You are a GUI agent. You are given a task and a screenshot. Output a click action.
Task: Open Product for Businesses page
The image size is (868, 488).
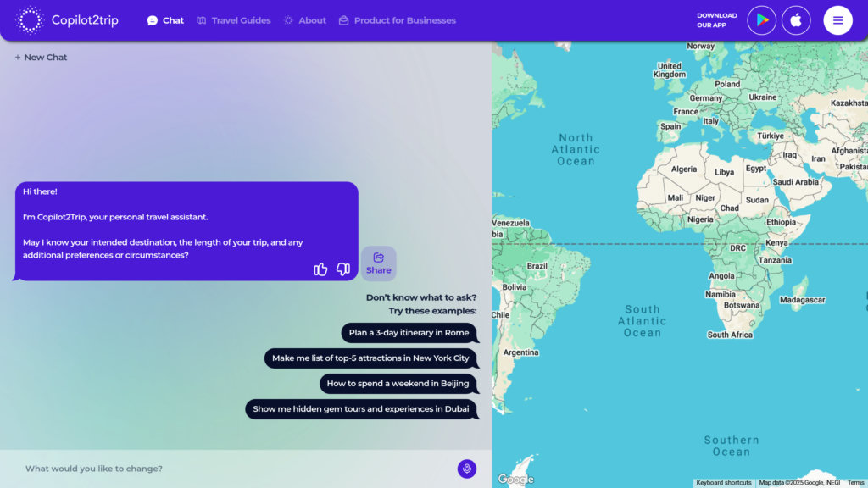tap(398, 20)
